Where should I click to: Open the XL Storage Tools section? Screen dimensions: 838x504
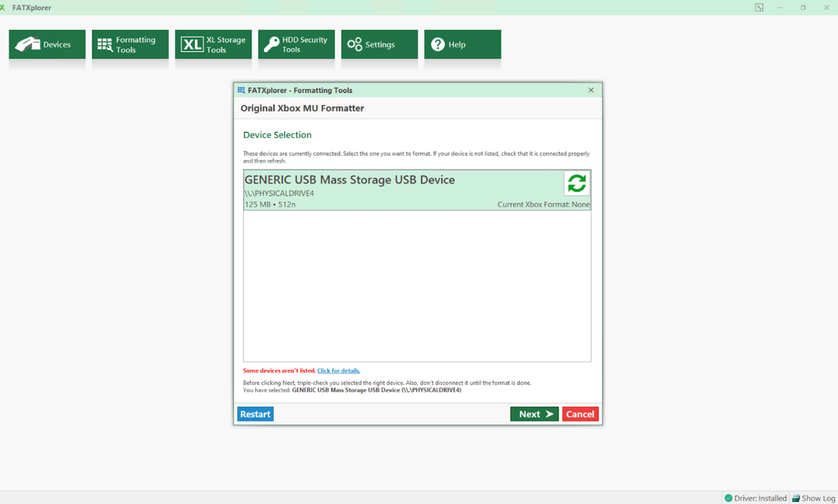[x=213, y=45]
